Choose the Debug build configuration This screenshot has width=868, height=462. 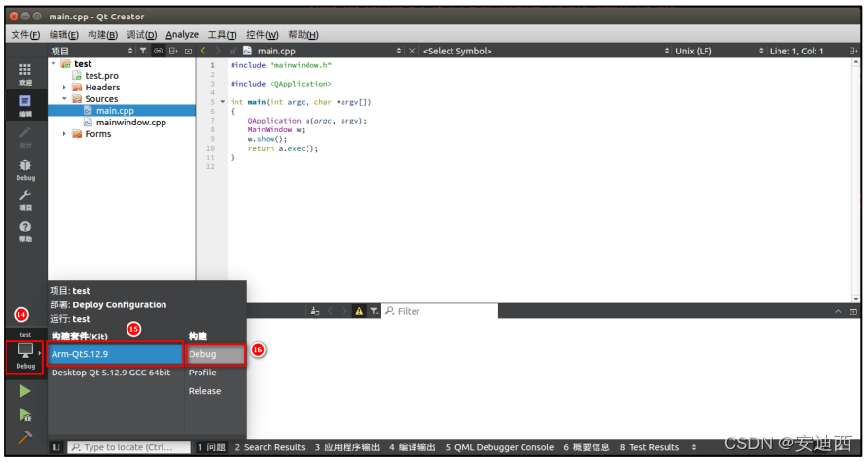[x=215, y=354]
